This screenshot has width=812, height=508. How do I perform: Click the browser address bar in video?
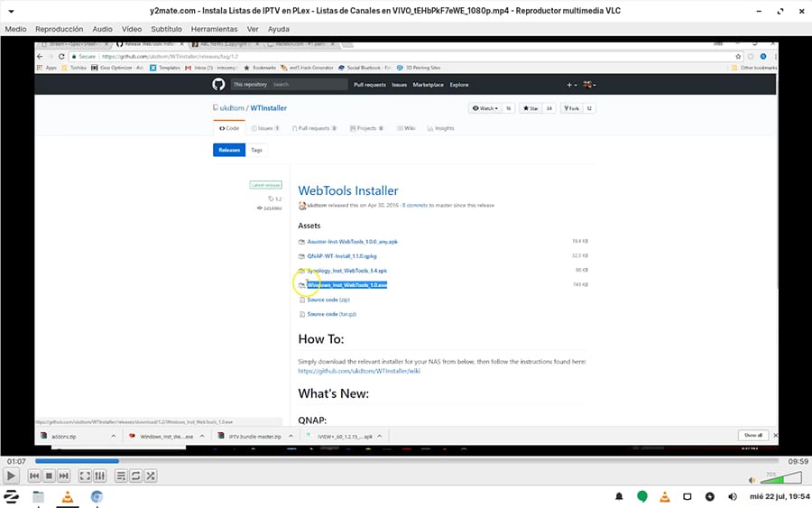tap(407, 57)
